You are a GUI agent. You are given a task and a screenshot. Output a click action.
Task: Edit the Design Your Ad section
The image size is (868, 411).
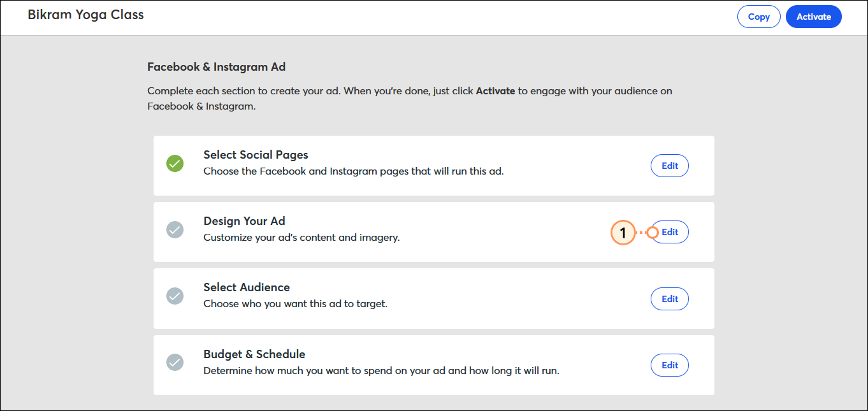(669, 232)
